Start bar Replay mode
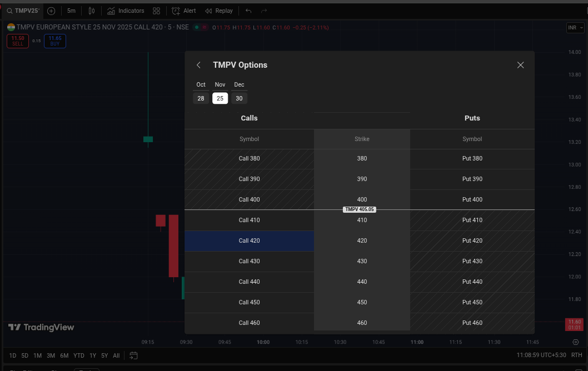Image resolution: width=588 pixels, height=371 pixels. [x=219, y=11]
